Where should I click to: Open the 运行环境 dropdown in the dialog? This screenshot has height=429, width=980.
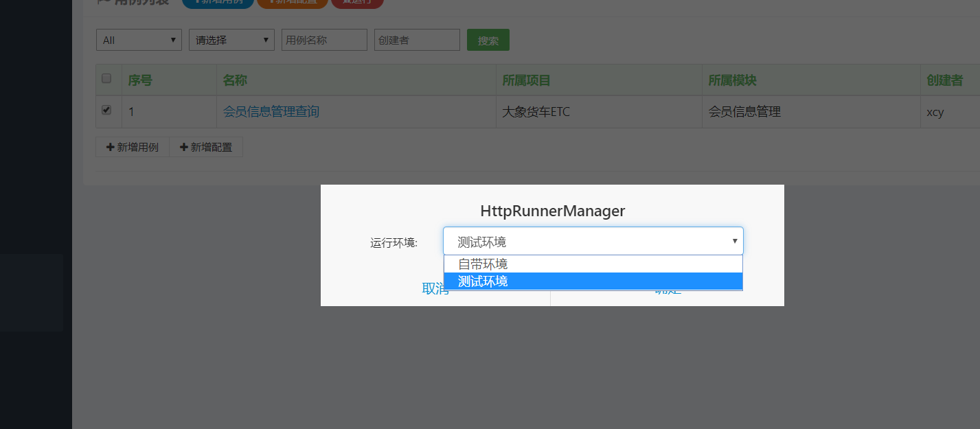(x=593, y=241)
